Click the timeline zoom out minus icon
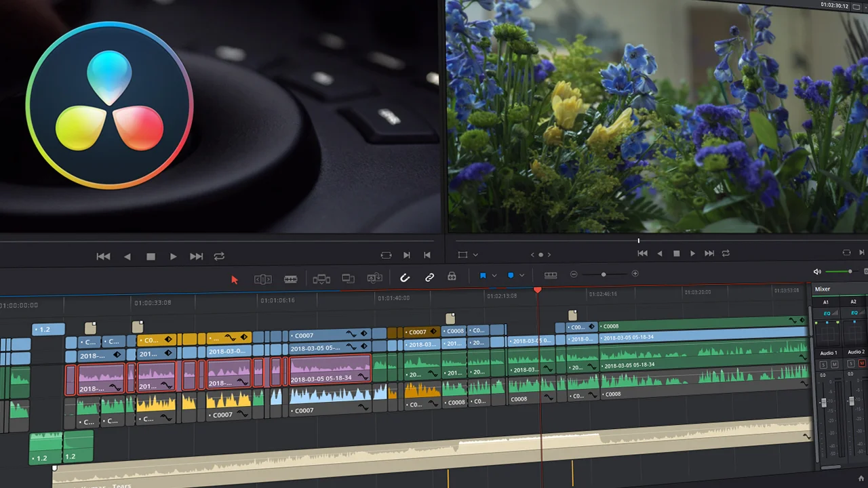Viewport: 868px width, 488px height. pos(574,274)
